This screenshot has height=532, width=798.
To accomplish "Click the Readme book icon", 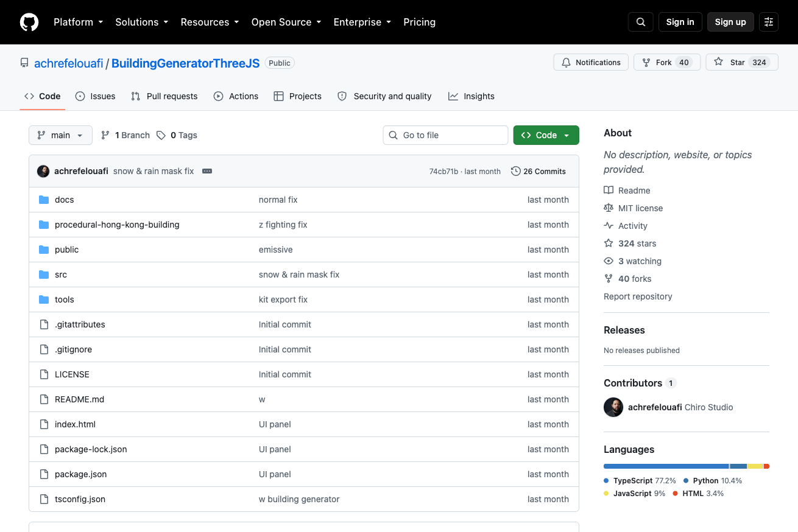I will [x=609, y=191].
